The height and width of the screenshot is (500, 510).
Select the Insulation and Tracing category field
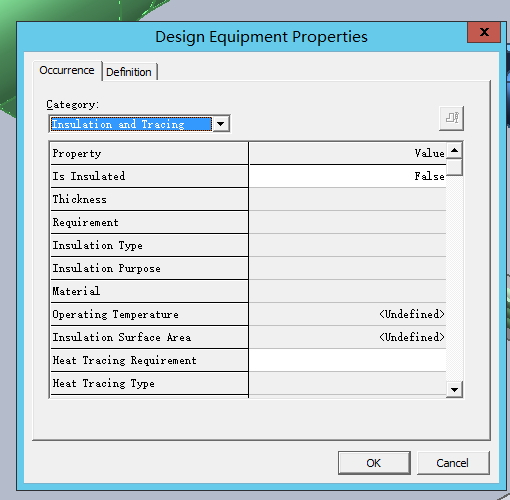[x=131, y=124]
